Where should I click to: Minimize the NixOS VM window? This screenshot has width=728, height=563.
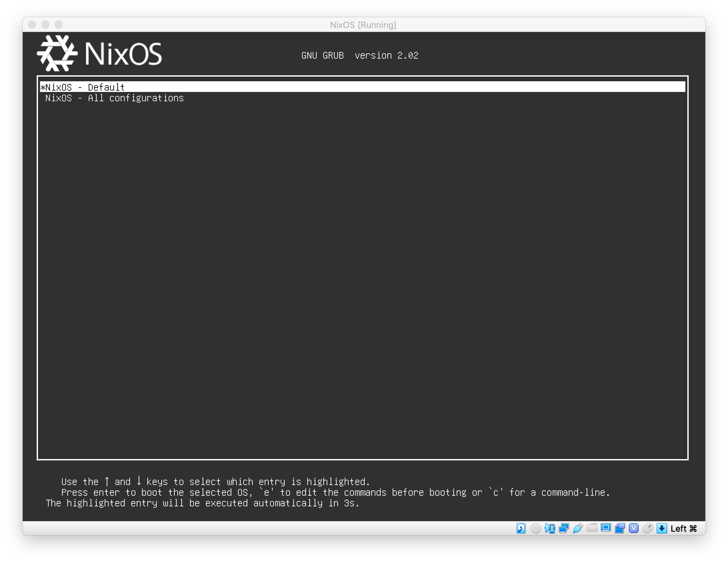45,25
